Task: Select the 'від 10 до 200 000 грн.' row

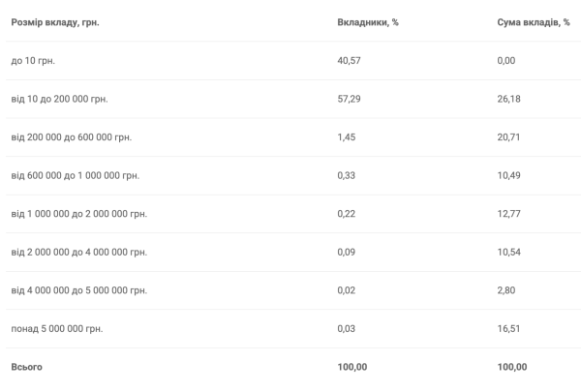Action: 293,99
